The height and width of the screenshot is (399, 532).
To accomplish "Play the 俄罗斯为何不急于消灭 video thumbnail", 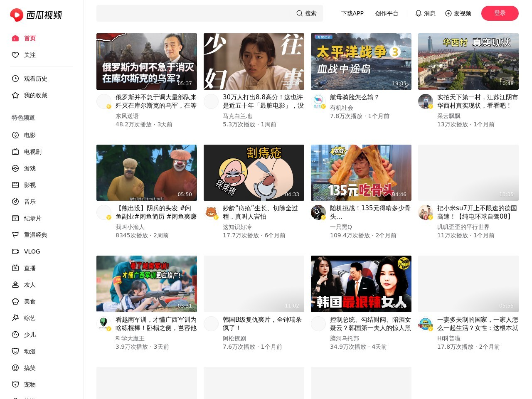I will pyautogui.click(x=147, y=62).
